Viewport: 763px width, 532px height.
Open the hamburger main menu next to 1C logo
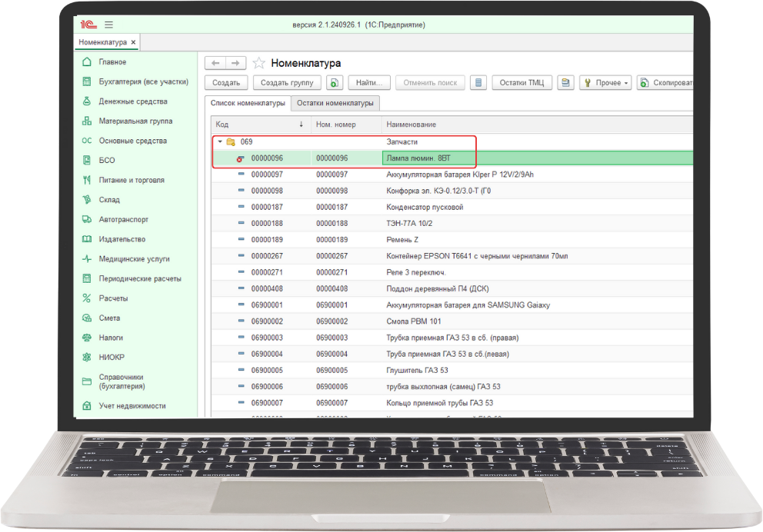click(x=108, y=25)
